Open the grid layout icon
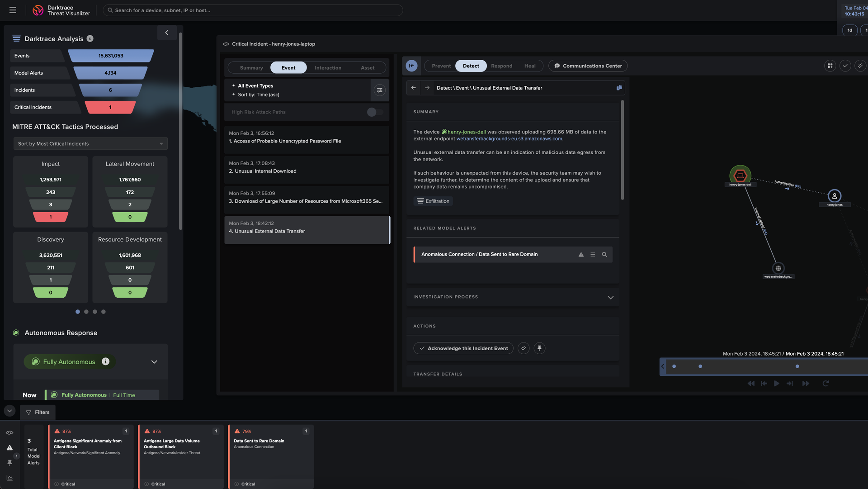Screen dimensions: 868x489 pos(830,66)
